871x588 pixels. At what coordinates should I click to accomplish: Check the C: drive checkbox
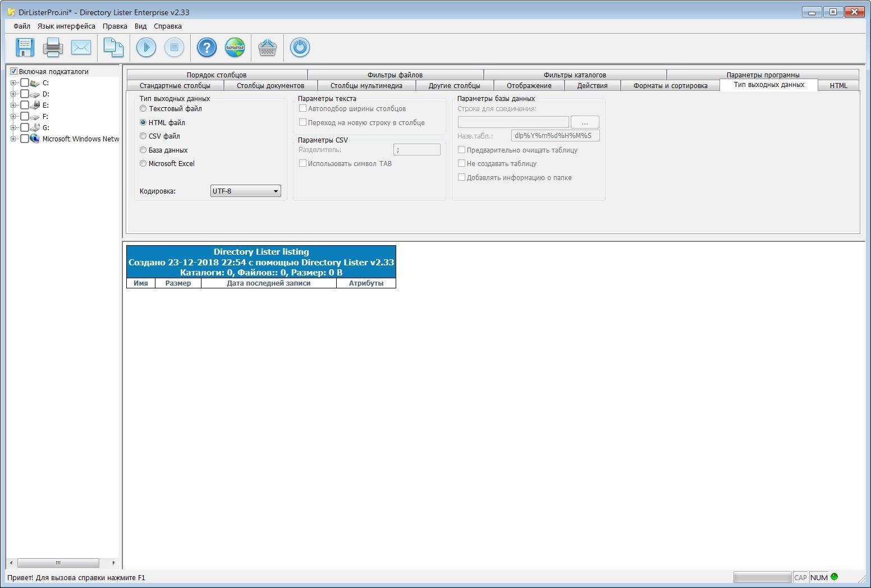[x=25, y=83]
